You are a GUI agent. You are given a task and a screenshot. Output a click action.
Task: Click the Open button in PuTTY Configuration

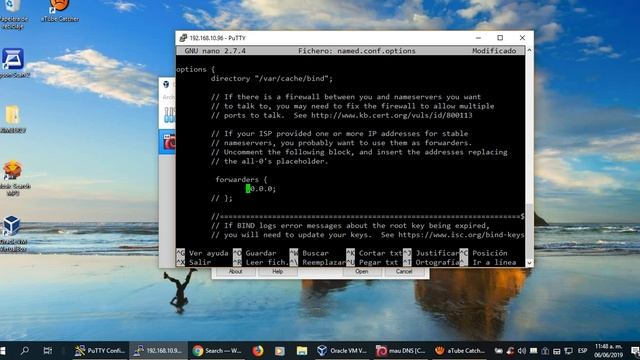[x=362, y=271]
